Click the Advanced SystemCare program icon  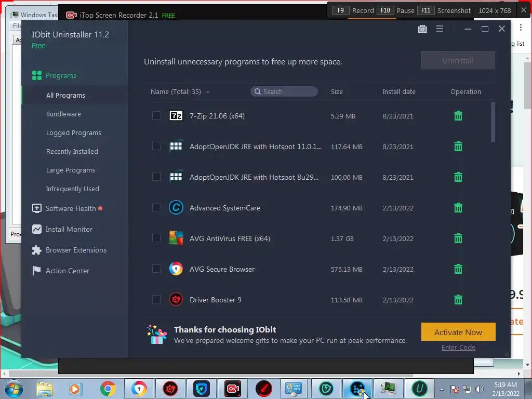(176, 207)
